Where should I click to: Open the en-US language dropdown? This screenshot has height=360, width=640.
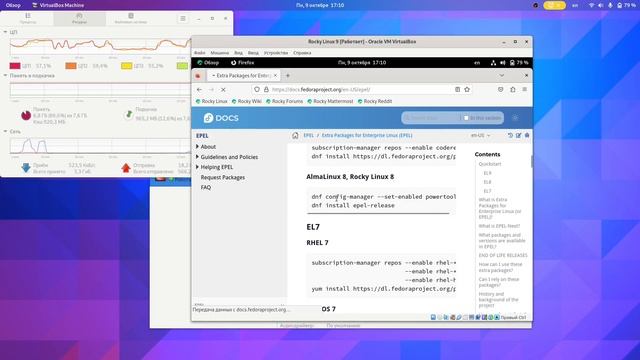[480, 135]
